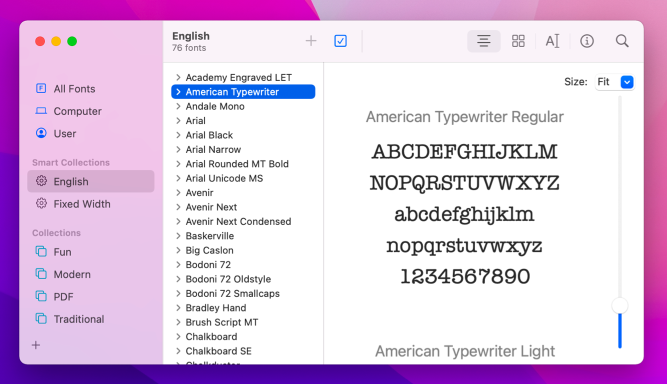667x384 pixels.
Task: Select Chalkboard SE font
Action: [243, 351]
